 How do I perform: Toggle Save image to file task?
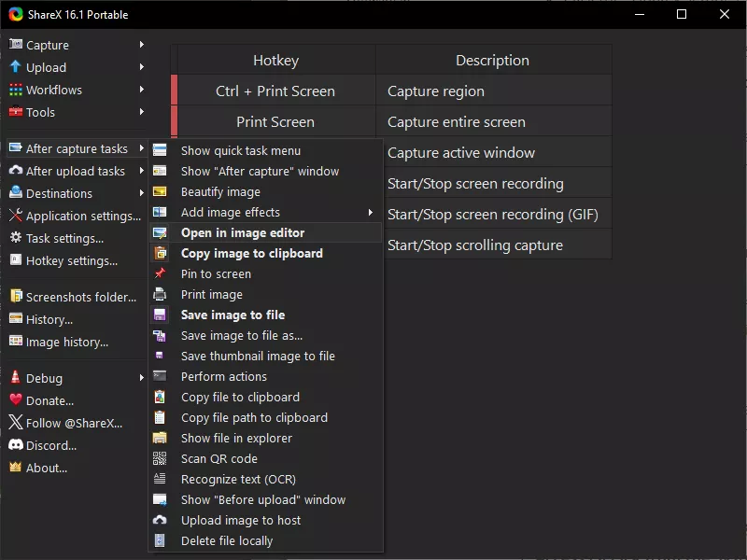[x=266, y=315]
